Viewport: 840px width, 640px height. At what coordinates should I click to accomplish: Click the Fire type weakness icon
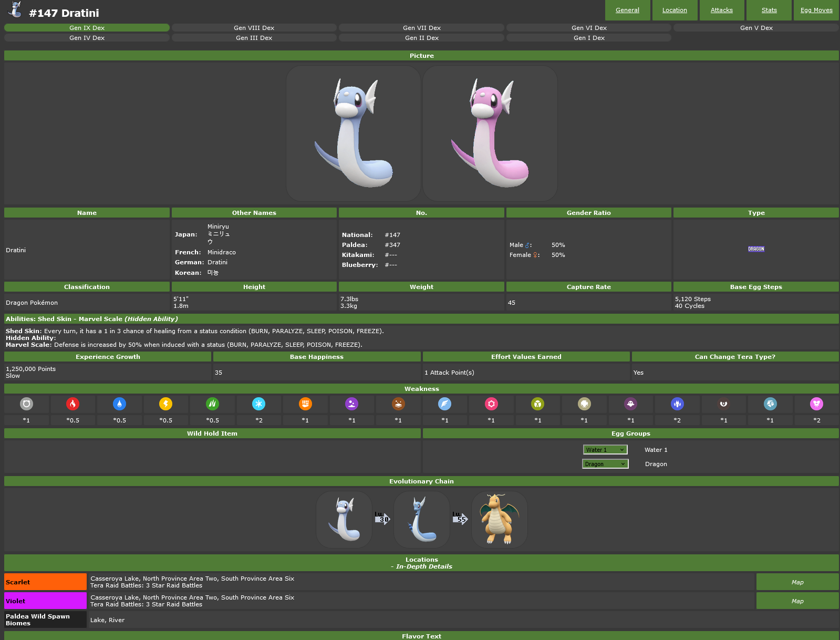coord(73,404)
